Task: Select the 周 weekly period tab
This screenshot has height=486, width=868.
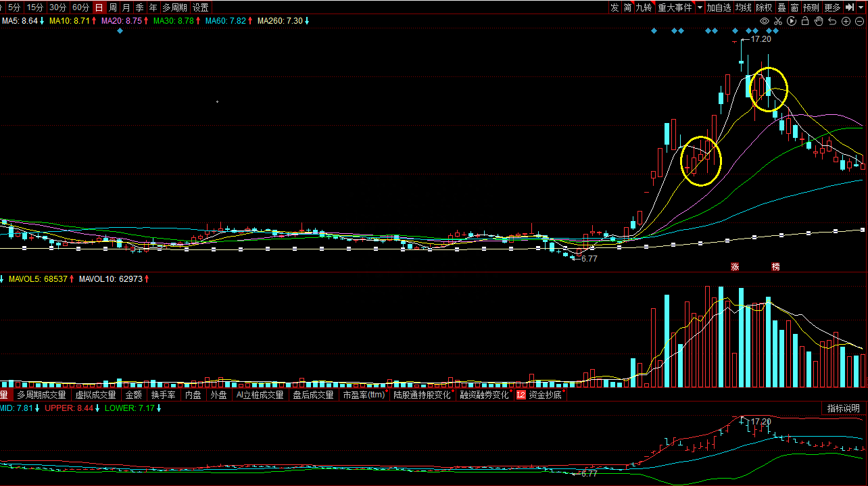Action: 113,7
